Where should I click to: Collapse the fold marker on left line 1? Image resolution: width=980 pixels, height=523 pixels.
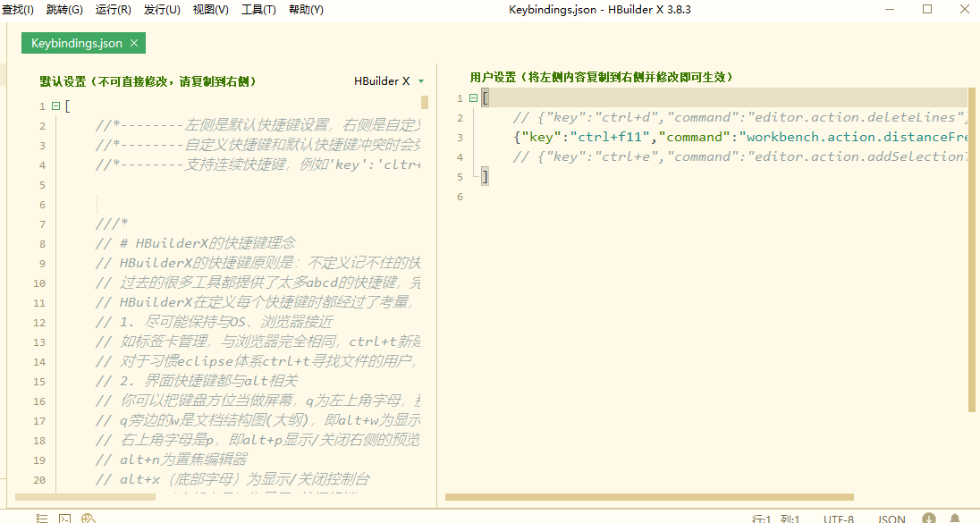pos(56,106)
